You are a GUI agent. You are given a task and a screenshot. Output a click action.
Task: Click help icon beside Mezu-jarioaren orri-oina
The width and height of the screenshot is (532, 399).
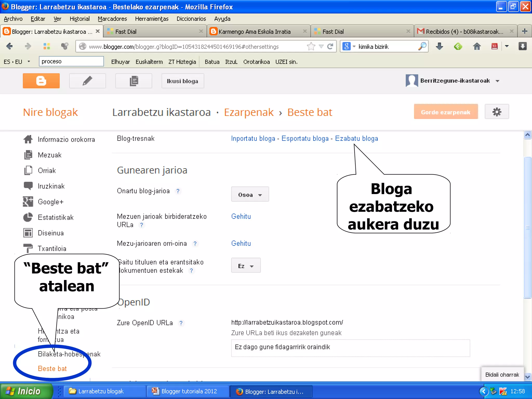[x=195, y=244]
